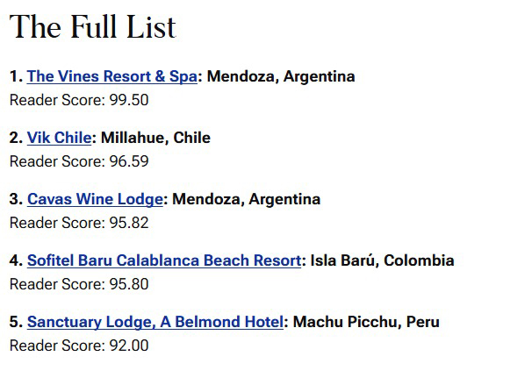Click the rank number '1.' before The Vines
Viewport: 532px width, 392px height.
click(x=16, y=76)
